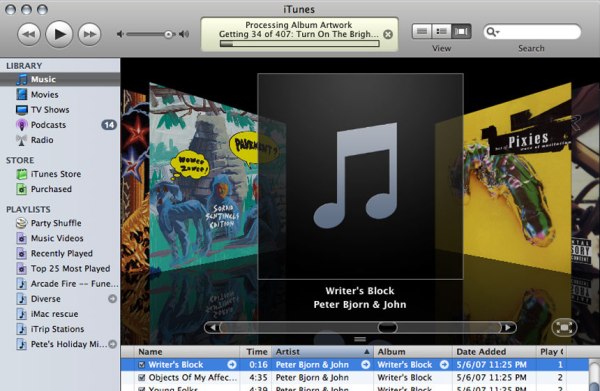Viewport: 600px width, 391px height.
Task: Switch to grouped album view mode
Action: coord(441,31)
